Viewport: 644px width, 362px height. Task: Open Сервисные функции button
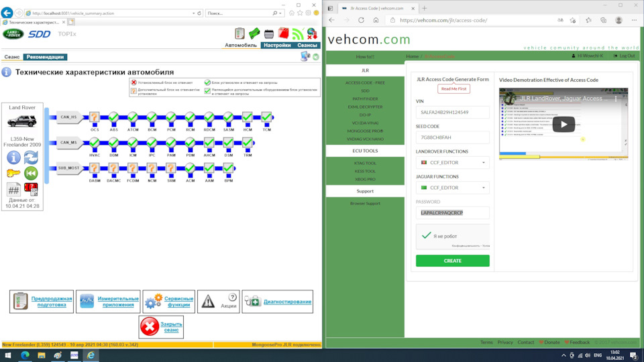(x=169, y=302)
